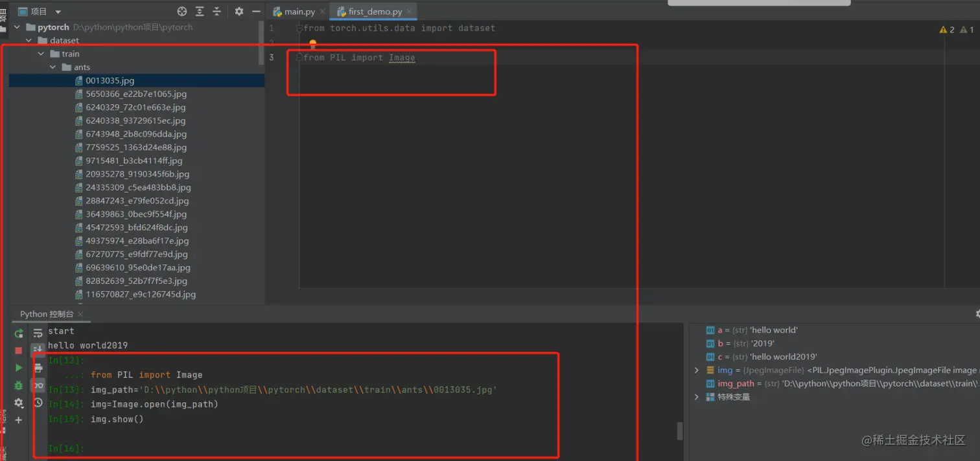The image size is (980, 461).
Task: Click console input prompt In[16]
Action: click(66, 449)
